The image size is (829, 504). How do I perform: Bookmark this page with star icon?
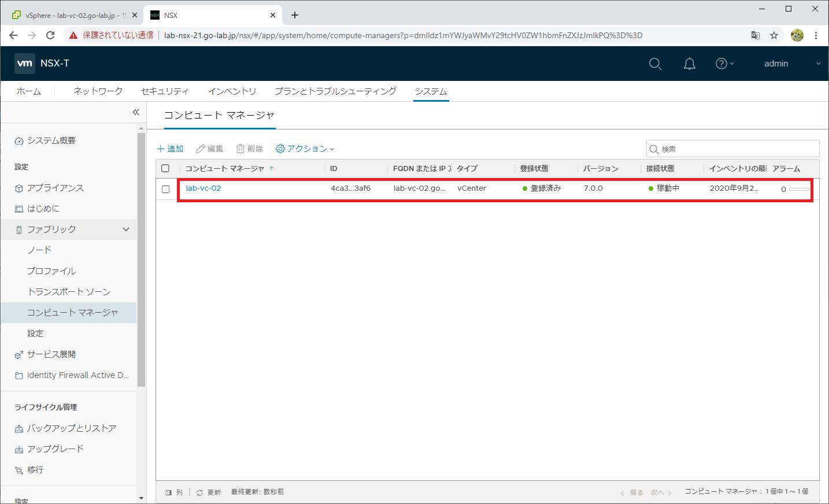tap(774, 35)
